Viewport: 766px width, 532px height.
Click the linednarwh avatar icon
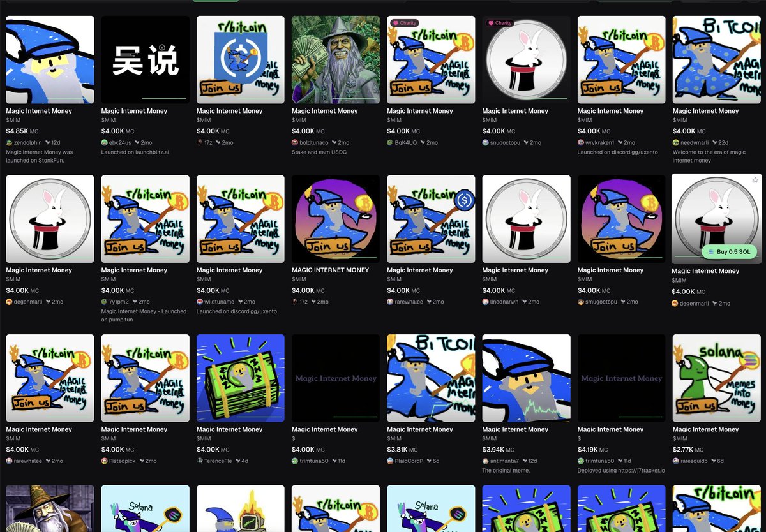tap(486, 302)
